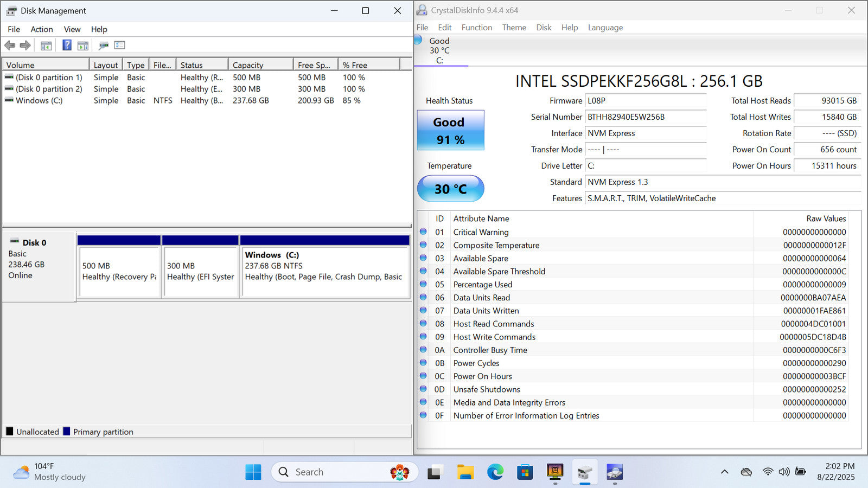Click the Properties checklist icon in toolbar
868x488 pixels.
click(x=120, y=46)
